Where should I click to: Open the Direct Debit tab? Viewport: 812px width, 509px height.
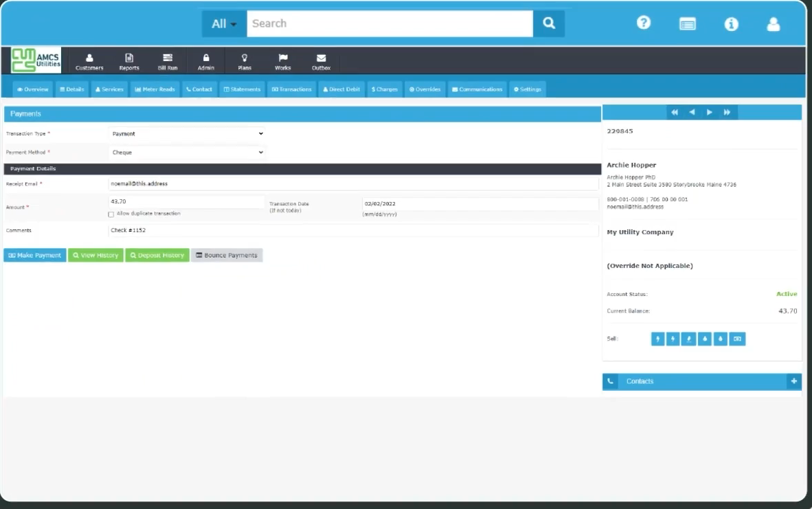tap(341, 89)
